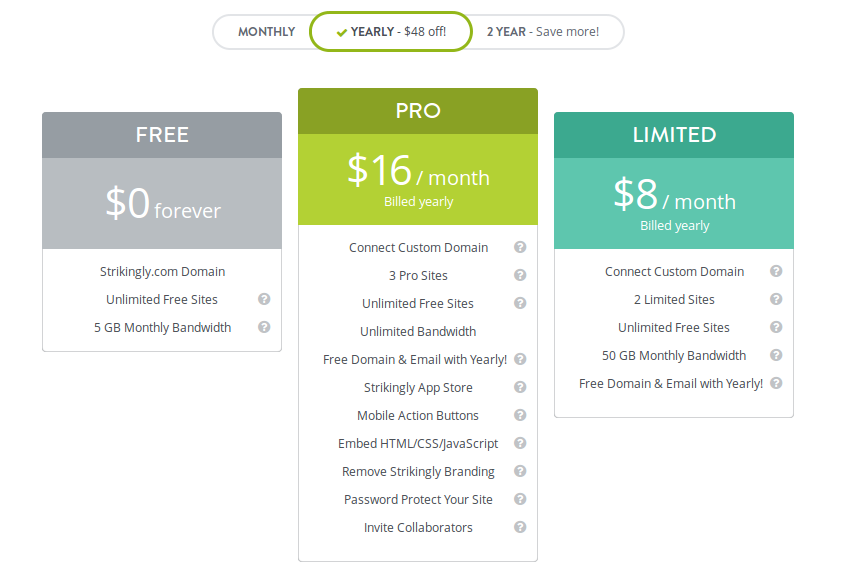The height and width of the screenshot is (580, 848).
Task: Select the FREE plan $0 forever panel
Action: pos(162,203)
